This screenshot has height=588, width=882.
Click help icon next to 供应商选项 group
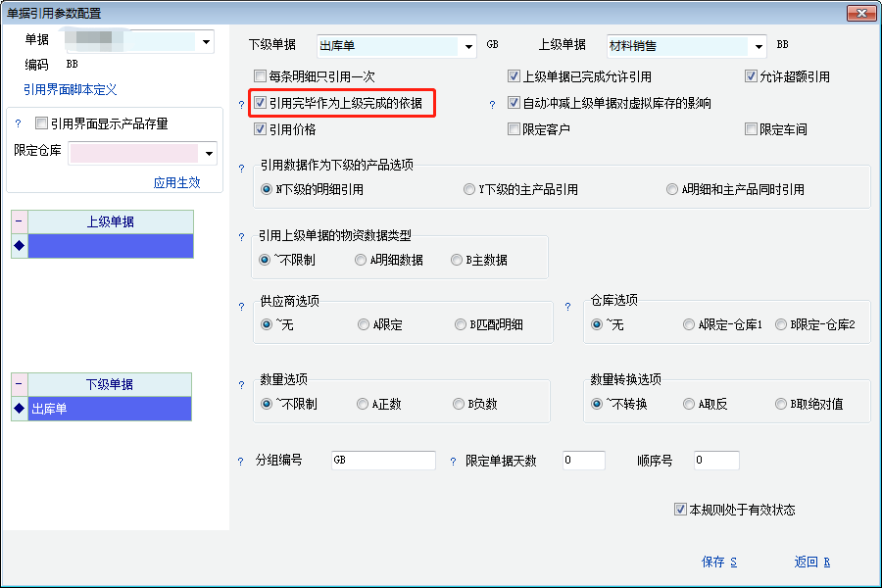coord(242,307)
